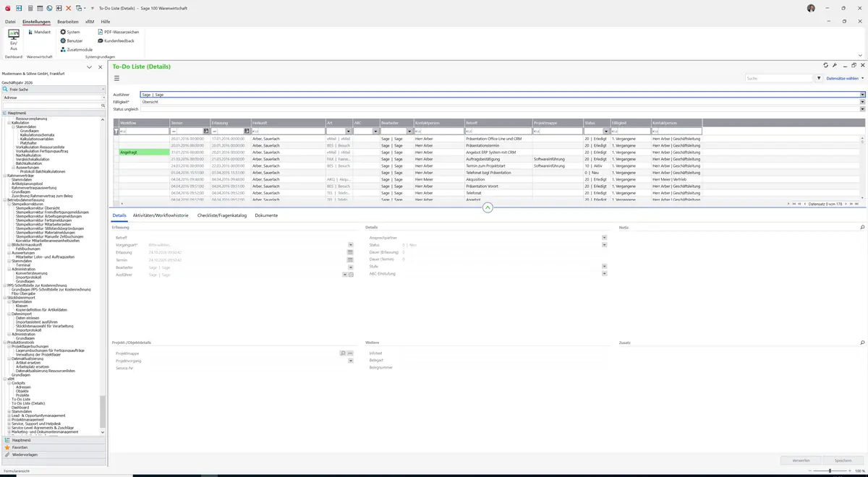Collapse the navigation pane chevron
This screenshot has height=477, width=868.
tap(89, 66)
